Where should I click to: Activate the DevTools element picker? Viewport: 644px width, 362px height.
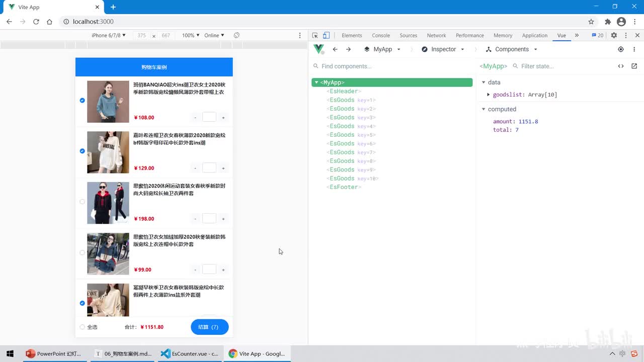click(315, 35)
